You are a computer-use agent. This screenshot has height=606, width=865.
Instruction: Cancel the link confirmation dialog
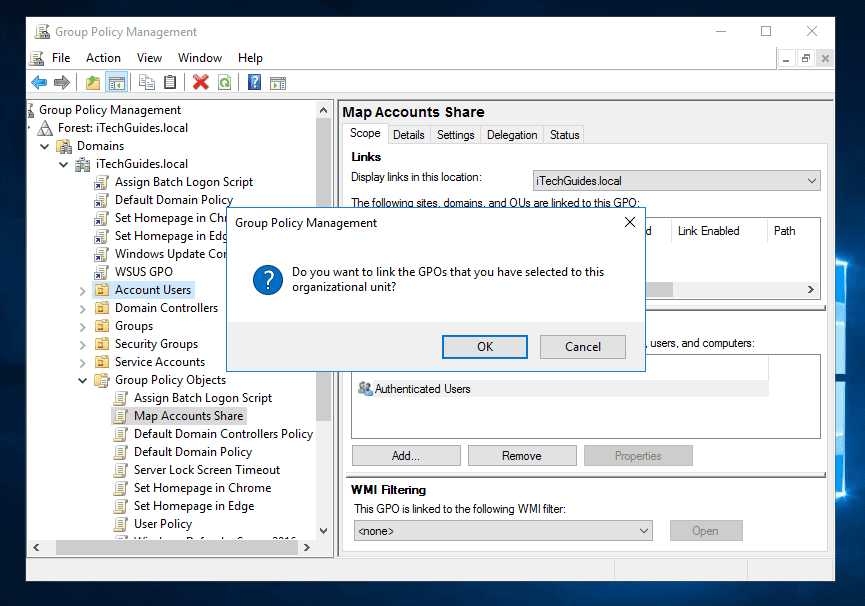coord(582,347)
